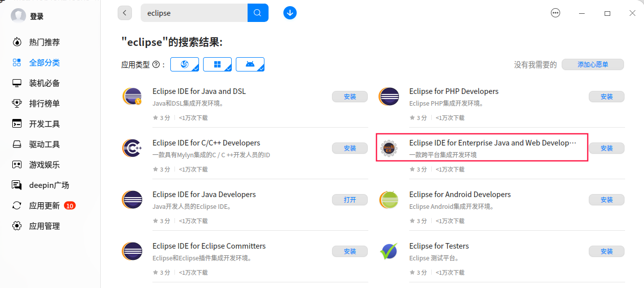Click the monitor icon beside 装机必备

[17, 83]
